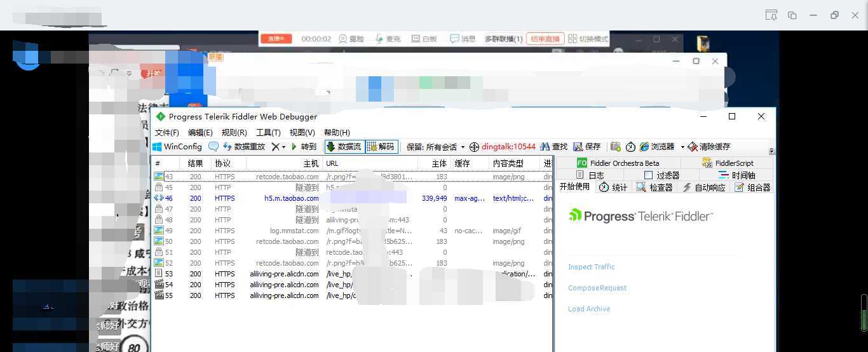
Task: Sort sessions by the 结果 column header
Action: (x=195, y=163)
